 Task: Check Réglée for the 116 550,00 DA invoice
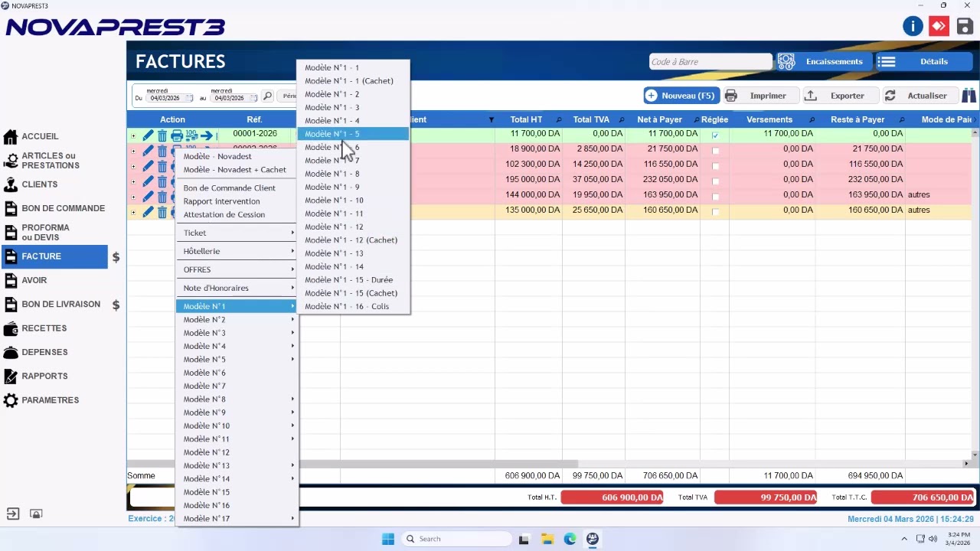click(x=715, y=166)
